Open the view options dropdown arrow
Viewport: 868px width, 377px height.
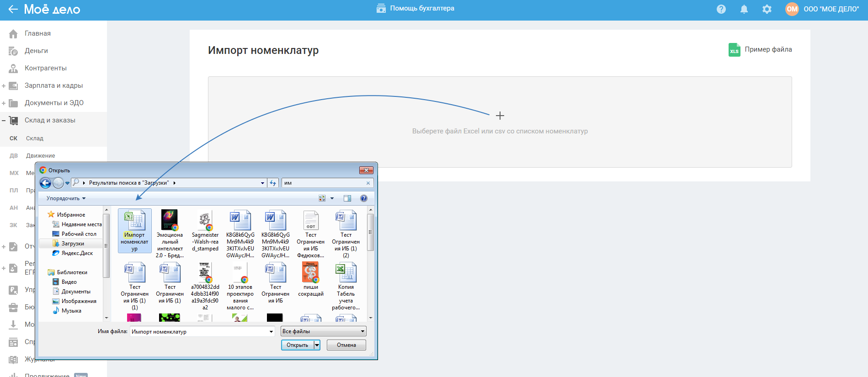point(332,198)
